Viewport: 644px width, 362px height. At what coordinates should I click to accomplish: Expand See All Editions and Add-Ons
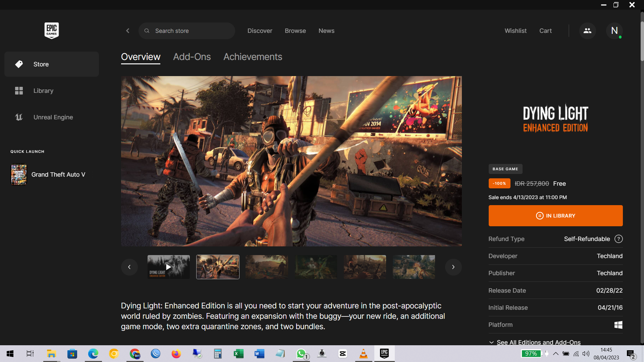(x=536, y=342)
